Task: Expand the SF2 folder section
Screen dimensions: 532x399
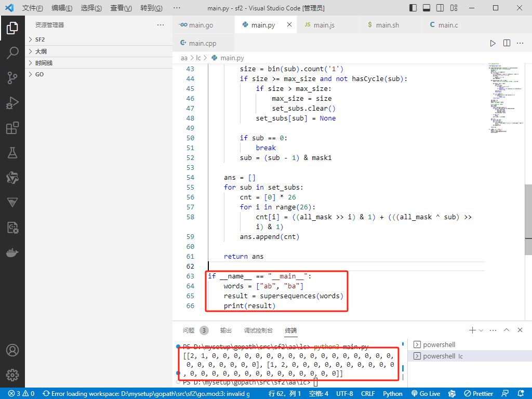Action: 99,39
